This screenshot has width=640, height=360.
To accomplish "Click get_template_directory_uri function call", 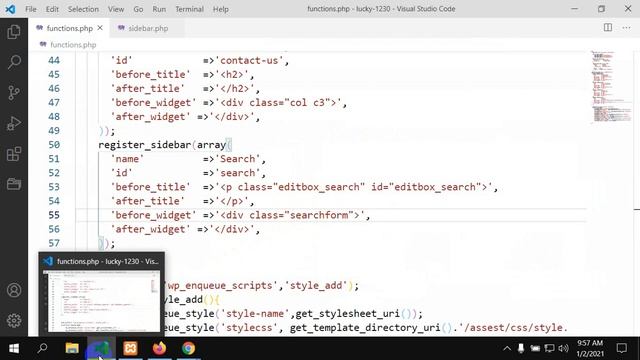I will coord(365,327).
